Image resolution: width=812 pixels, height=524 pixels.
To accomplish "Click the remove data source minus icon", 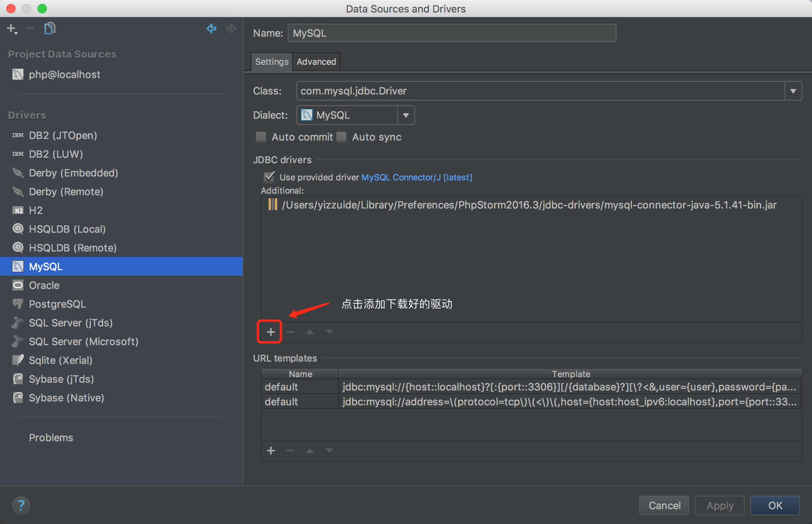I will pos(30,28).
